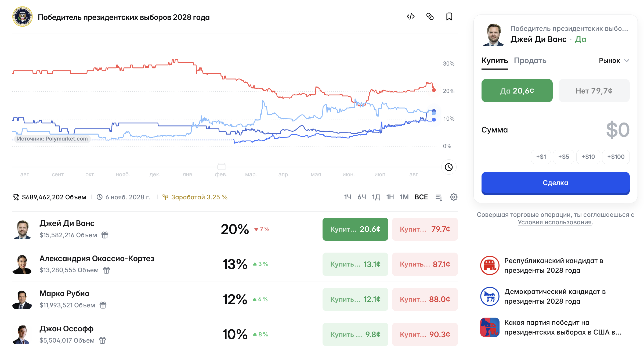
Task: Switch to the Продать tab
Action: click(530, 61)
